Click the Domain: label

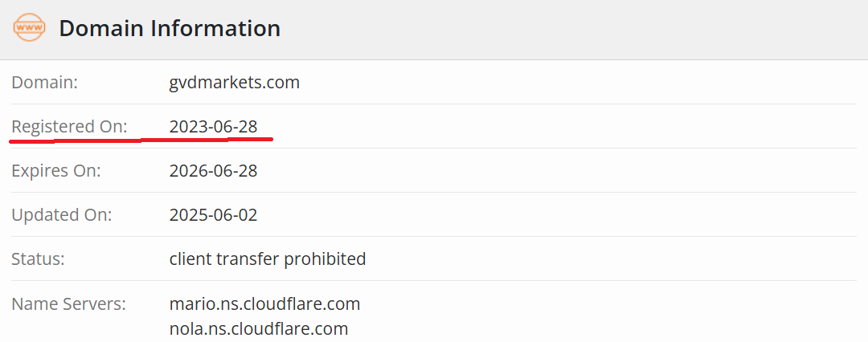coord(44,82)
